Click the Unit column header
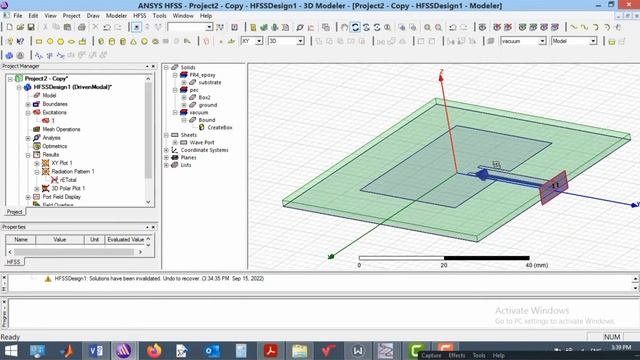 point(94,240)
